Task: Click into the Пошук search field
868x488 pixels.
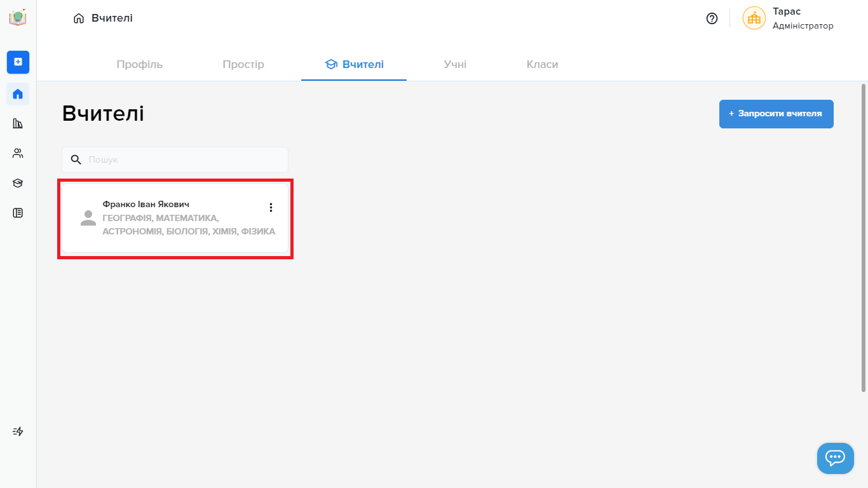Action: click(175, 159)
